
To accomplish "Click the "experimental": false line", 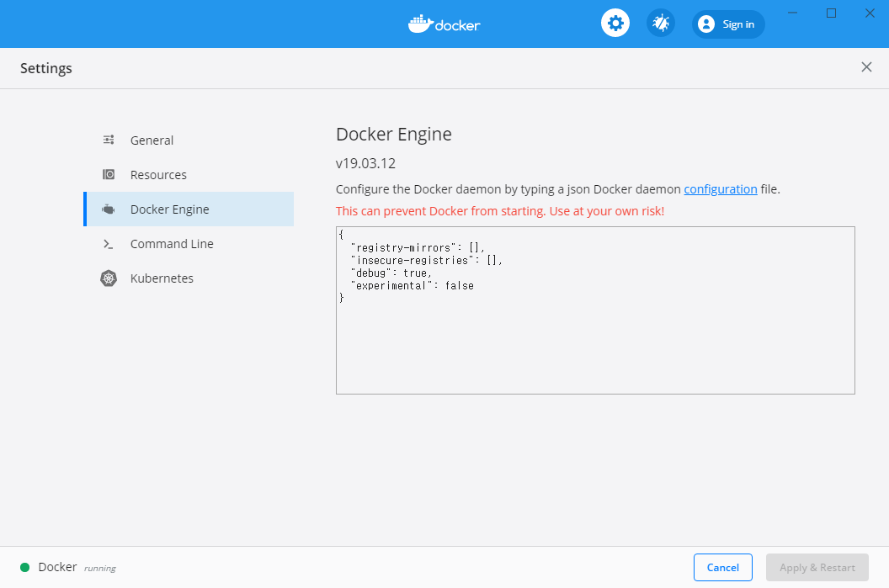I will coord(413,285).
